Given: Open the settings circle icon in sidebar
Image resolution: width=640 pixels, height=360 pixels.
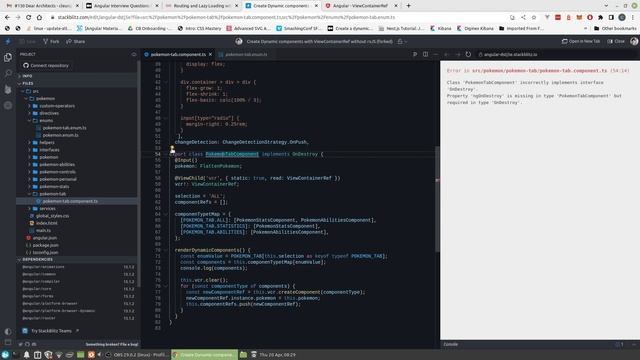Looking at the screenshot, I should [8, 105].
